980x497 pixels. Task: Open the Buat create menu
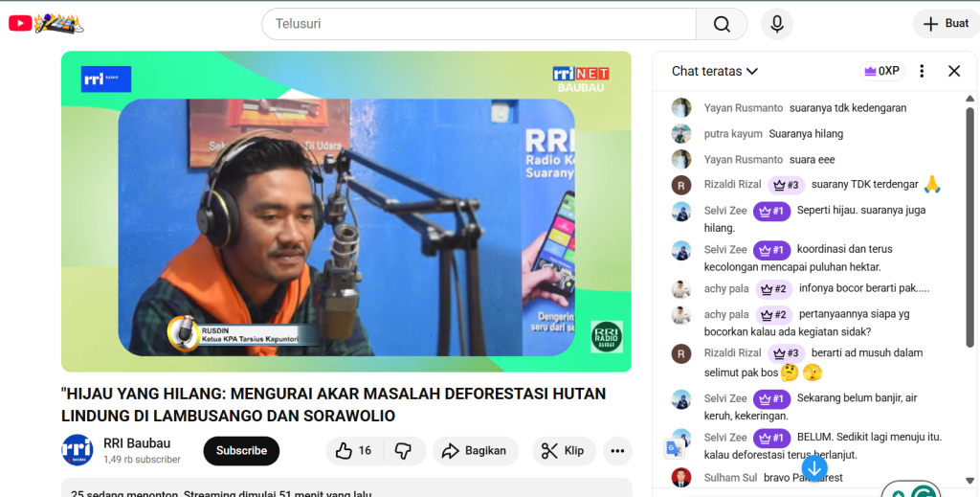tap(947, 24)
